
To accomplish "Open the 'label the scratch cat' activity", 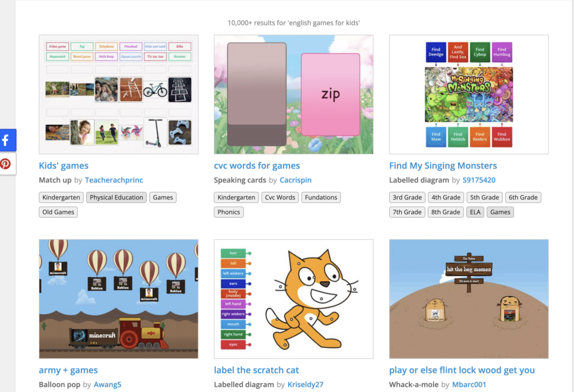I will pos(256,370).
